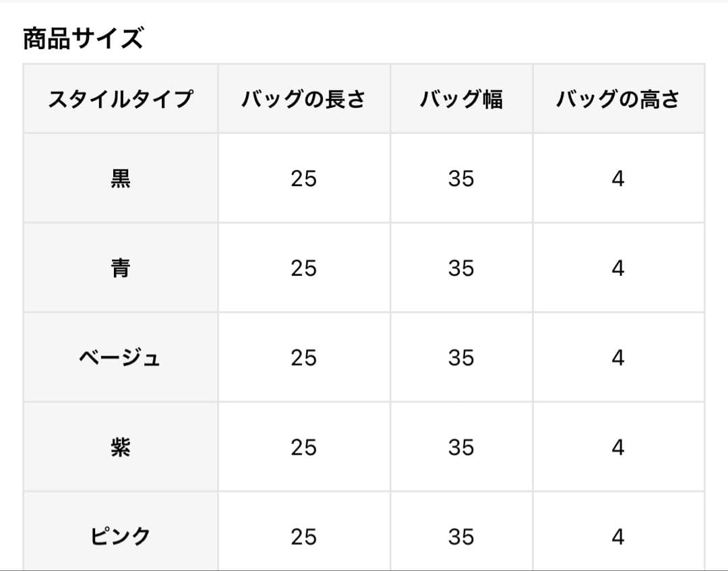
Task: Click the width value 35 in 黒 row
Action: [x=461, y=179]
